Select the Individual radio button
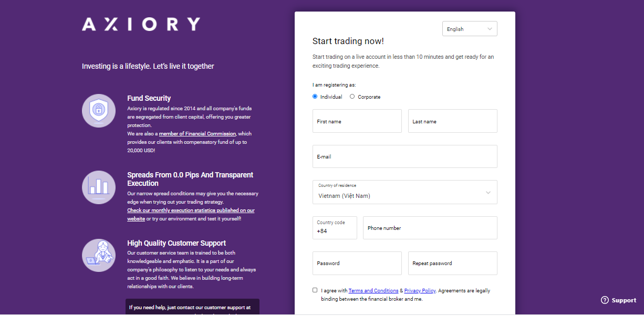The image size is (644, 316). [x=315, y=97]
